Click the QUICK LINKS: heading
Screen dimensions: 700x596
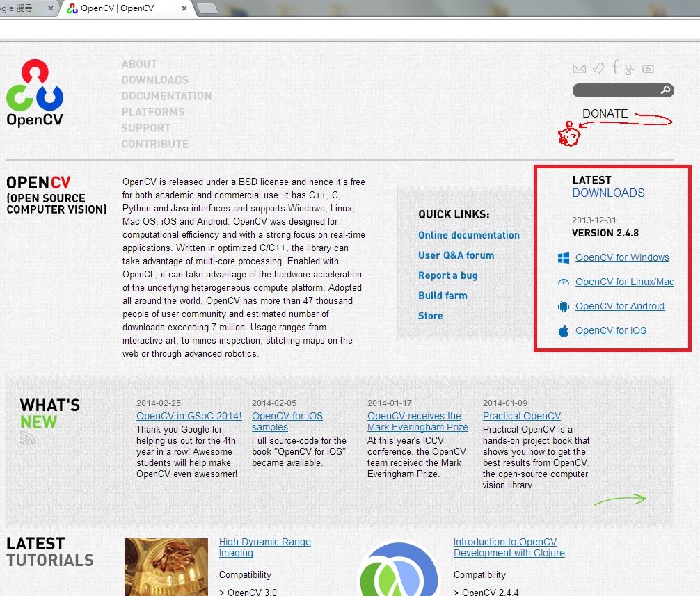[x=454, y=215]
